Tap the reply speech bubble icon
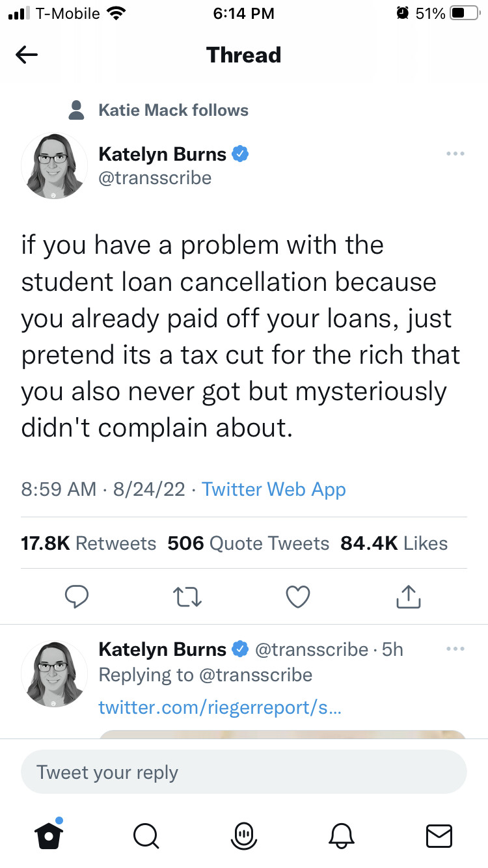The image size is (488, 868). click(77, 596)
